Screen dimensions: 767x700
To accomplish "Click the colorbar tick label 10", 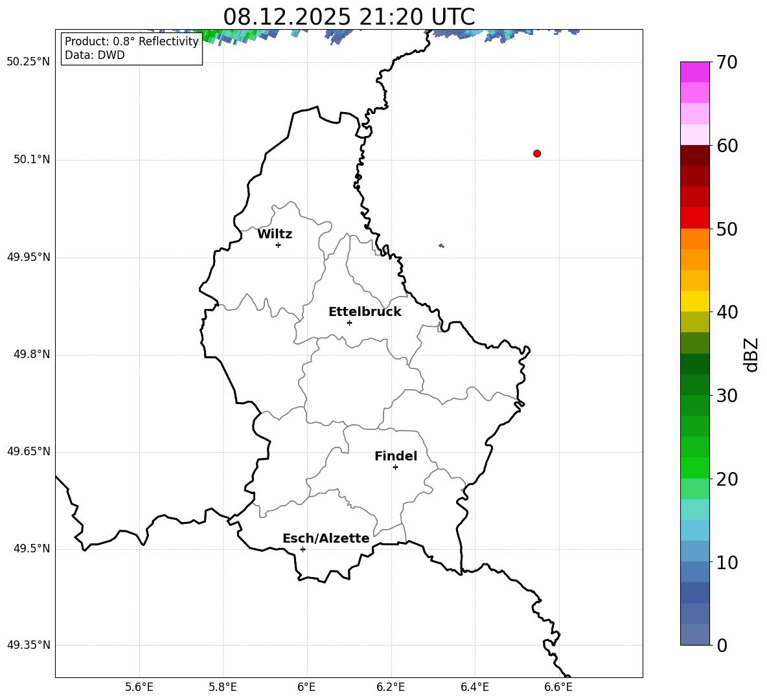I will tap(727, 562).
